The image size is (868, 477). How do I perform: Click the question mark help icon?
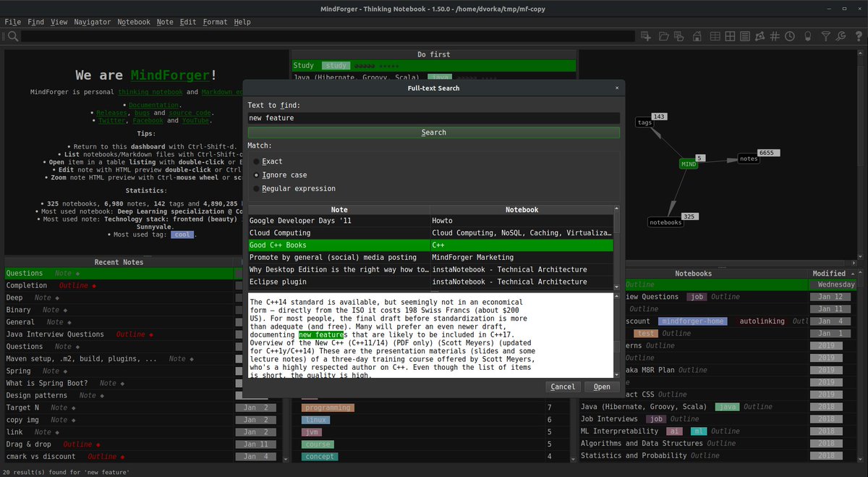pos(859,36)
